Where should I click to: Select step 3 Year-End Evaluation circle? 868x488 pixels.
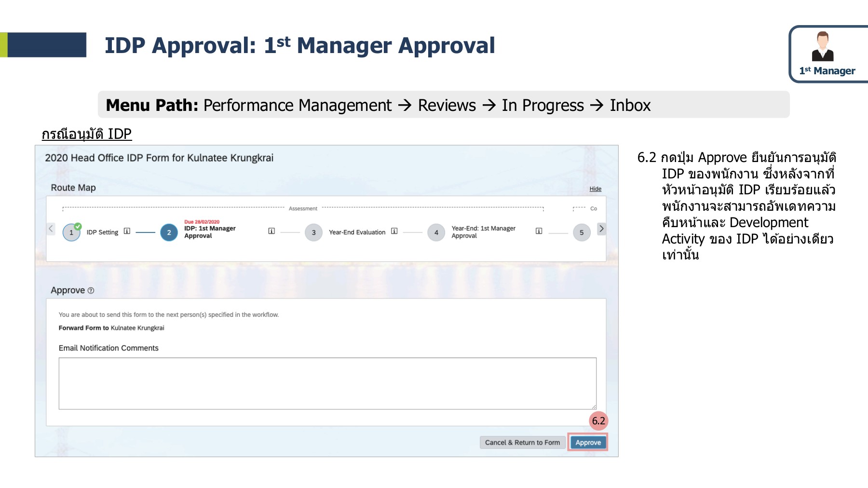click(x=313, y=232)
